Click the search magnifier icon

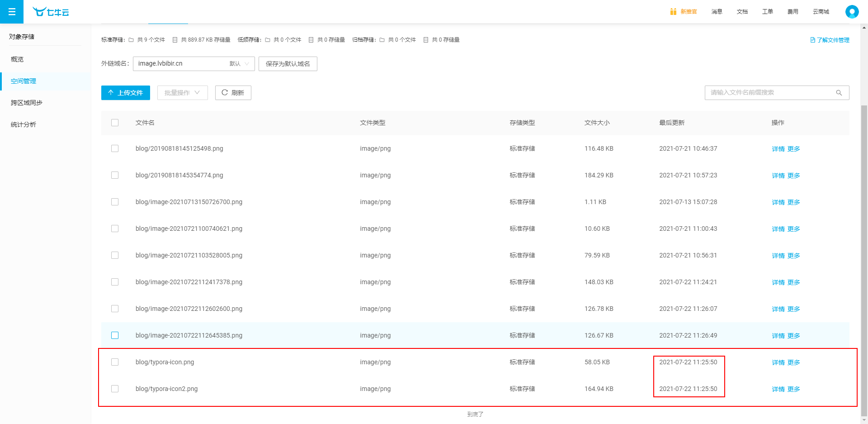(x=839, y=93)
